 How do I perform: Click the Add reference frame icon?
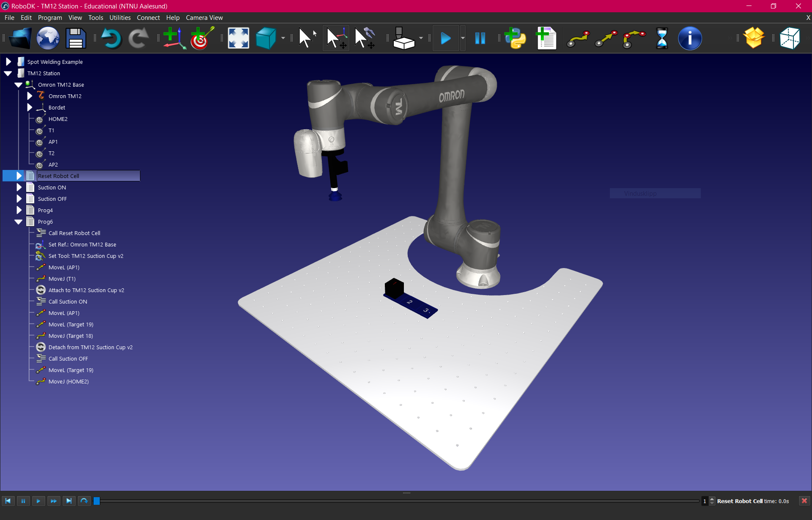tap(174, 38)
